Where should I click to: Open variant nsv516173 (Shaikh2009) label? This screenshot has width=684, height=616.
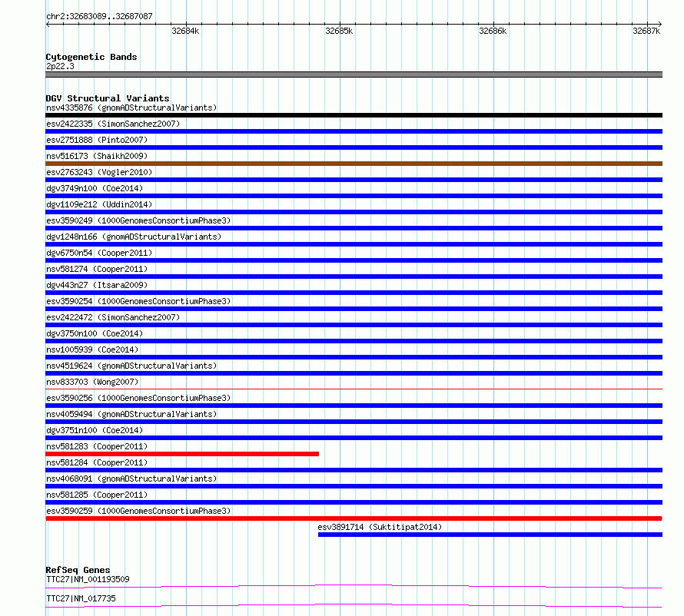coord(97,156)
